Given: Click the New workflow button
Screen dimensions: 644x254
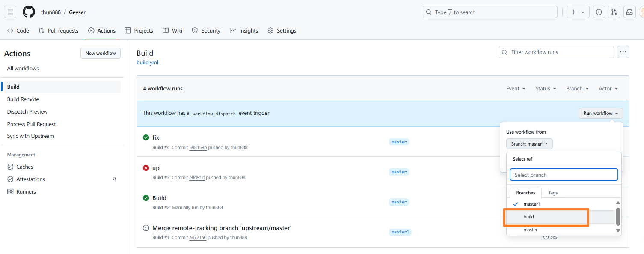Looking at the screenshot, I should [x=101, y=53].
